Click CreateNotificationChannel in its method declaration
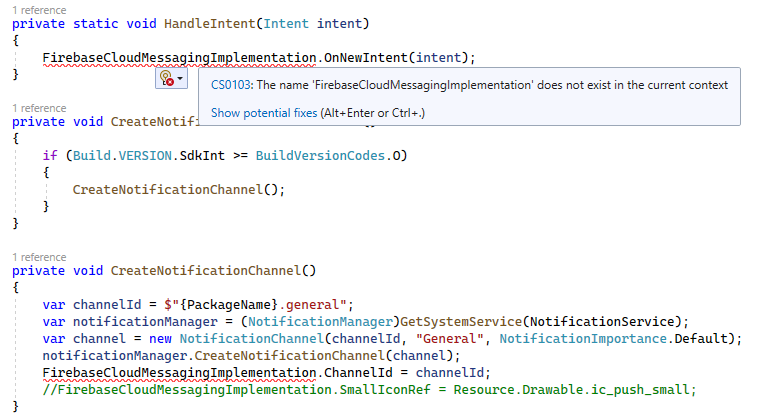This screenshot has width=757, height=418. point(206,270)
